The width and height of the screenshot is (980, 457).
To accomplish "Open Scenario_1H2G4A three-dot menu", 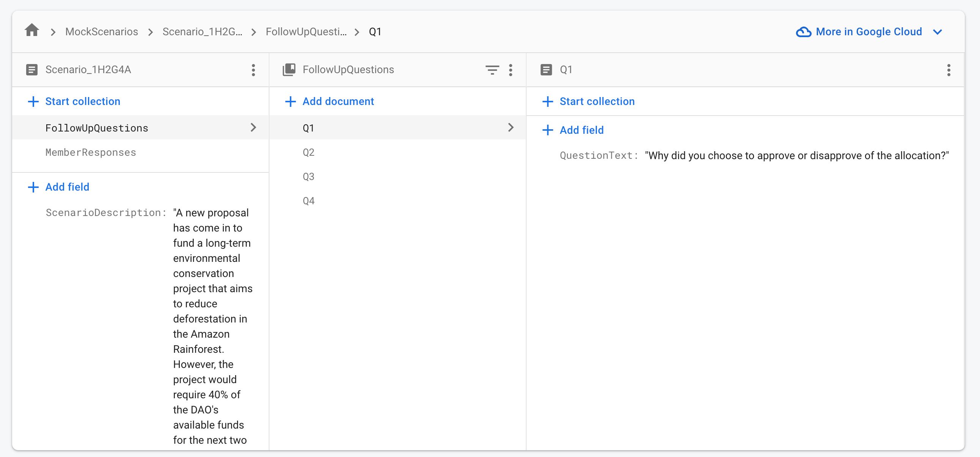I will 253,70.
